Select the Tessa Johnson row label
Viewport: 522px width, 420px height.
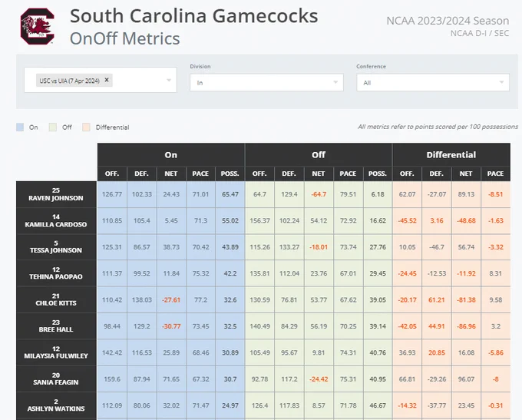[56, 247]
